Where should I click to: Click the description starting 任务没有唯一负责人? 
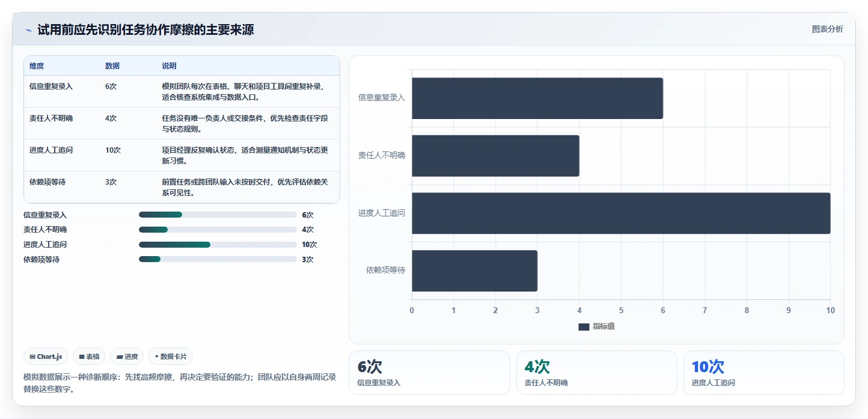point(245,123)
